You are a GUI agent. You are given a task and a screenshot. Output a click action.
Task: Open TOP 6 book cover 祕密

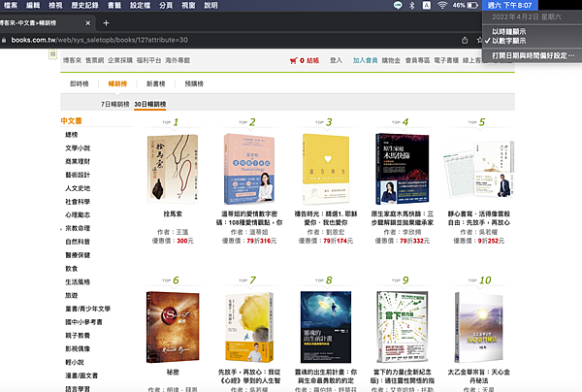(x=173, y=327)
